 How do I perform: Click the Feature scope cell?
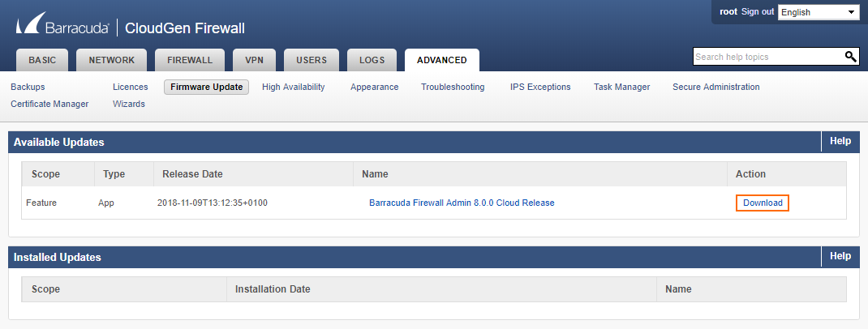click(x=41, y=203)
